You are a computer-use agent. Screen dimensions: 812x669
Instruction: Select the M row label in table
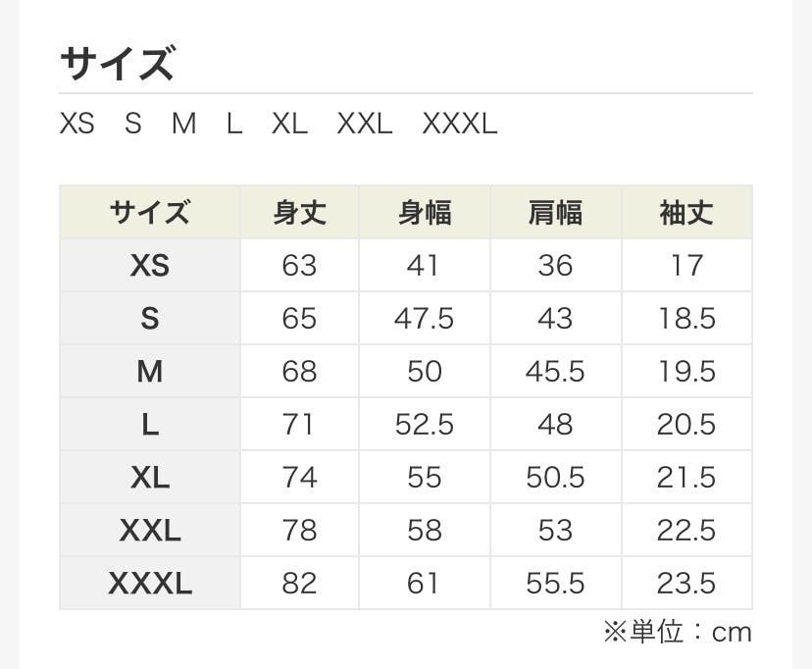pos(150,371)
